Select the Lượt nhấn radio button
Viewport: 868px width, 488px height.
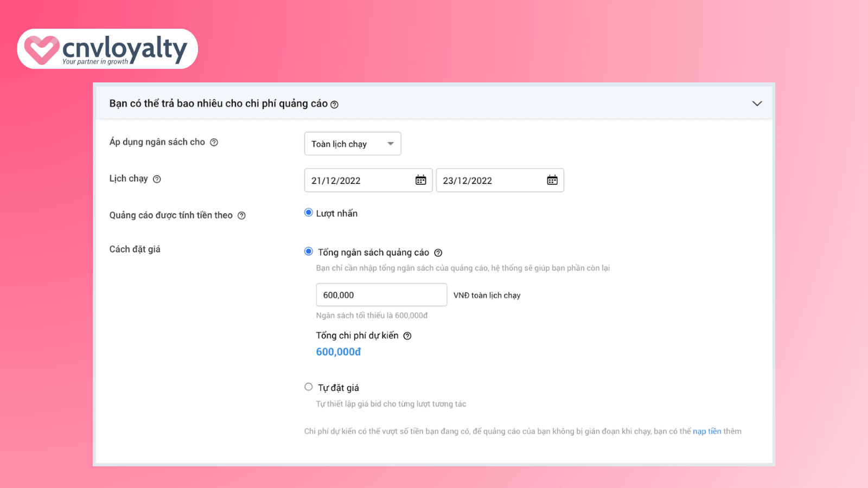click(x=309, y=213)
